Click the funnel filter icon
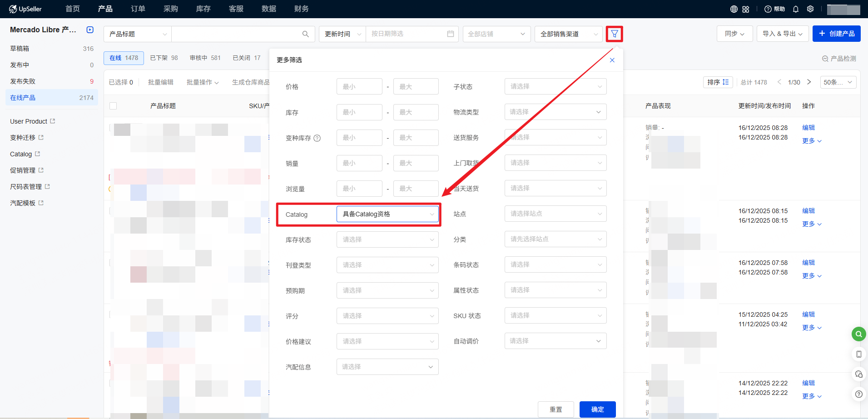 614,34
